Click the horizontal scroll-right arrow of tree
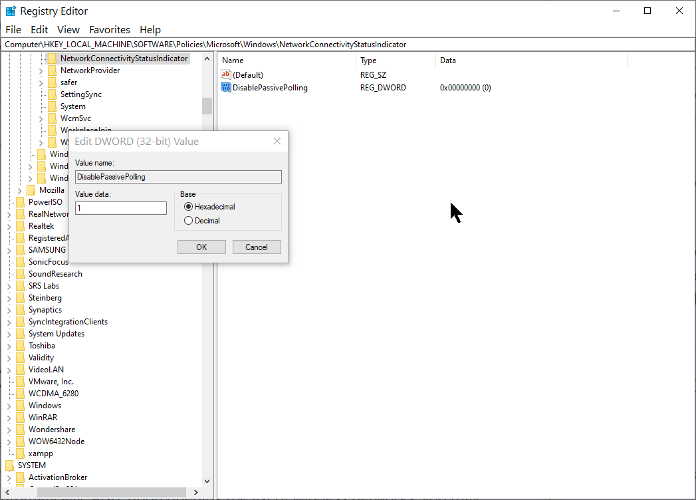696x500 pixels. [196, 492]
